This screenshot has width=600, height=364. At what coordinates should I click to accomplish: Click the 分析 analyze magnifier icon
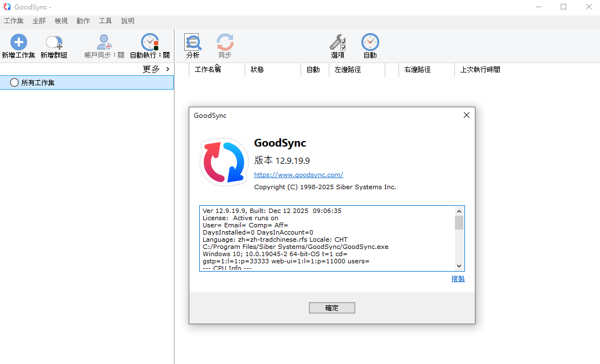[x=193, y=42]
